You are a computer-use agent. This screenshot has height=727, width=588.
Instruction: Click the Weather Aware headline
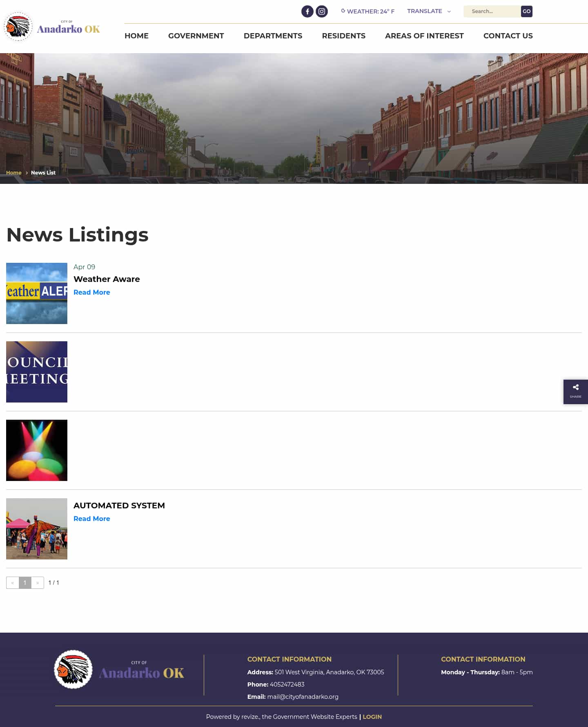pos(107,279)
